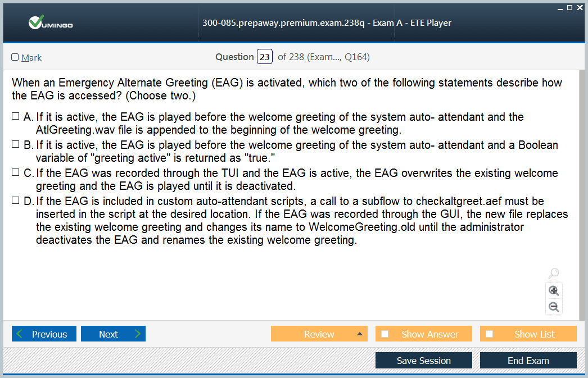Enable the Show List checkbox
Viewport: 588px width, 378px height.
pos(490,334)
